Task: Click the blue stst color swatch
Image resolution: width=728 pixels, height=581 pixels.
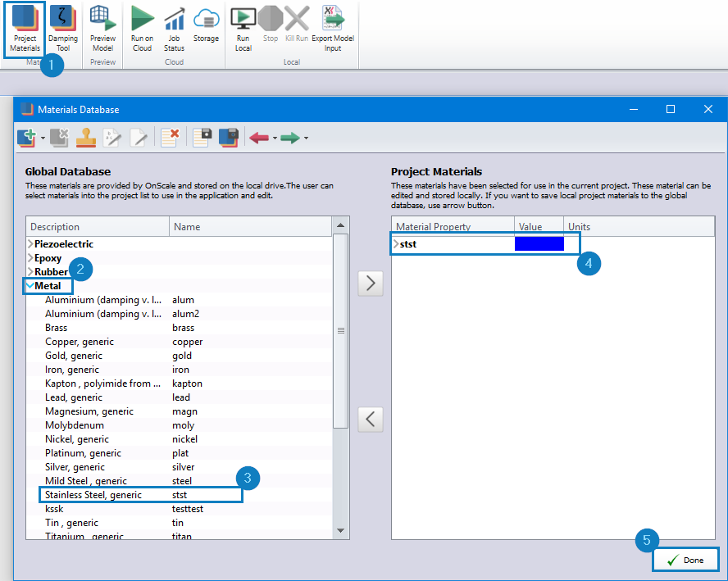Action: [x=539, y=243]
